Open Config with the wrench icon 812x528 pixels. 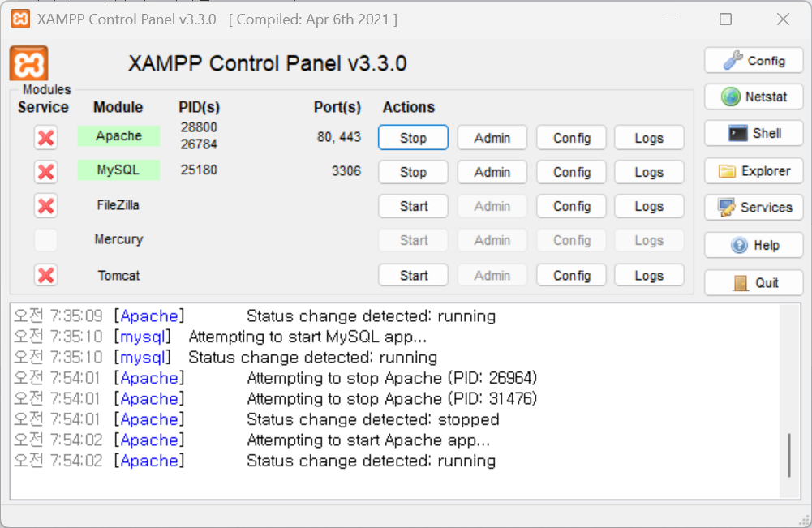tap(754, 61)
